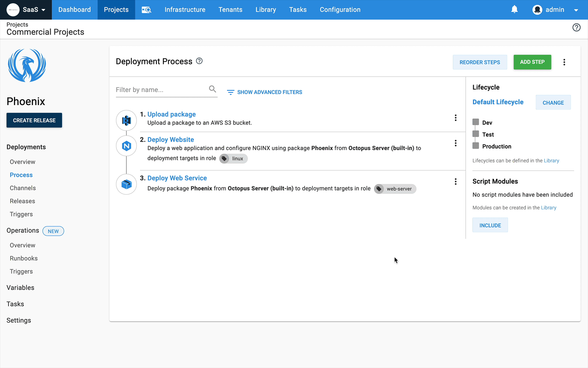Open Settings in the sidebar
Screen dimensions: 588x368
19,321
